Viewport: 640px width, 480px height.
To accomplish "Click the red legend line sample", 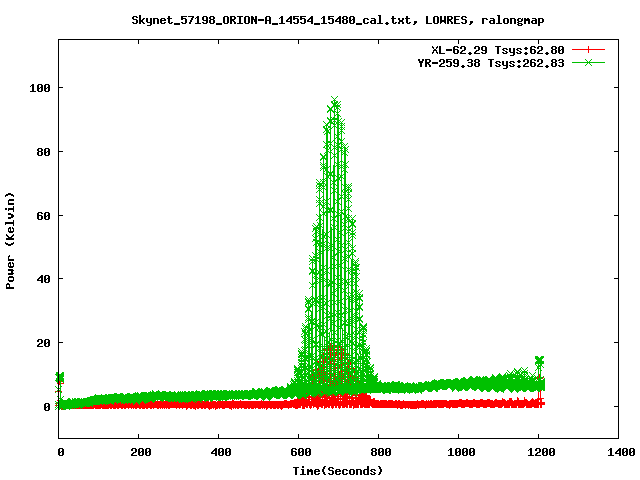I will pyautogui.click(x=588, y=50).
